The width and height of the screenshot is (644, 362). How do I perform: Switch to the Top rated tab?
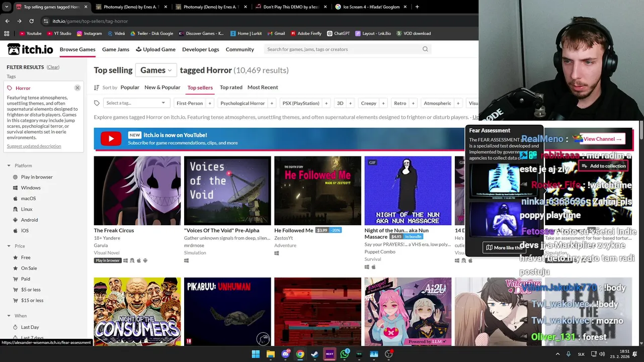pyautogui.click(x=231, y=87)
